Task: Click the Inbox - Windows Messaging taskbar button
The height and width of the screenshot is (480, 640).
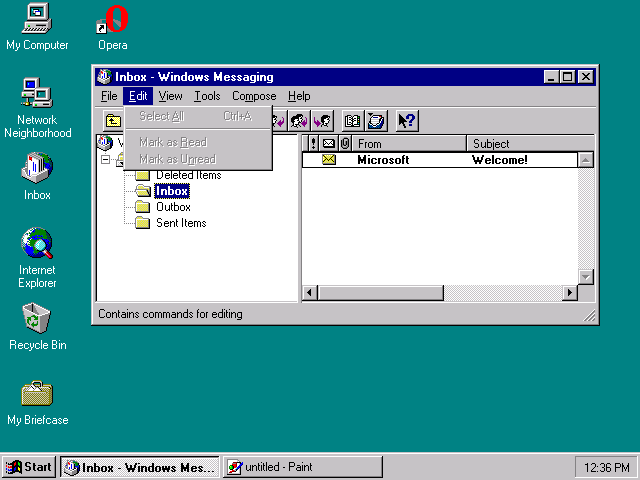Action: point(140,467)
